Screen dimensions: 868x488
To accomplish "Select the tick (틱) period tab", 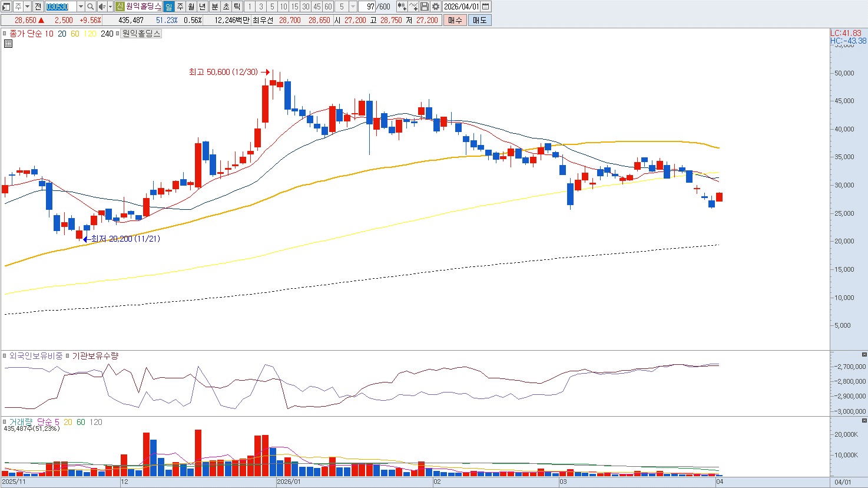I will [x=237, y=6].
